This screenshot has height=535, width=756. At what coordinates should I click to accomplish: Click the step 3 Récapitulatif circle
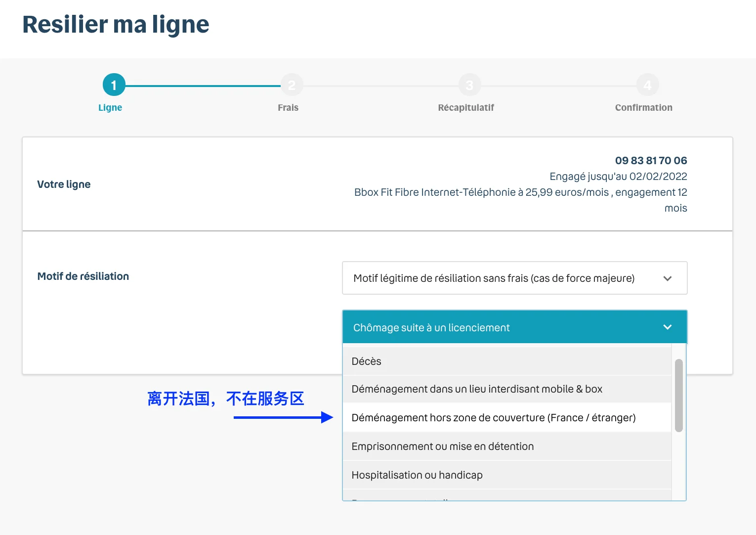pos(470,85)
